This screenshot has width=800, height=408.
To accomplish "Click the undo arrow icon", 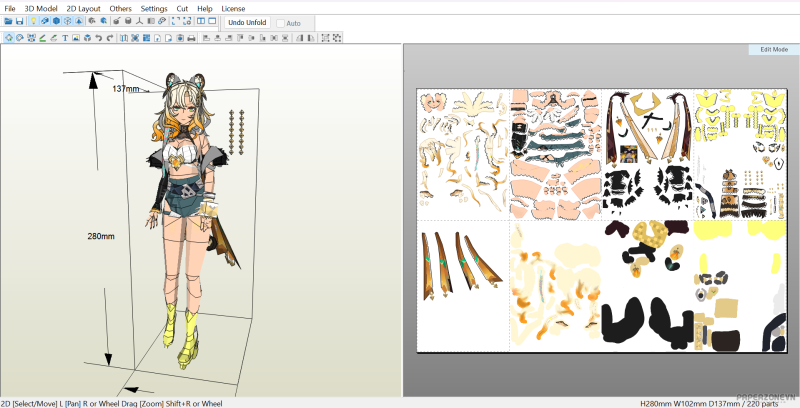I will tap(98, 38).
